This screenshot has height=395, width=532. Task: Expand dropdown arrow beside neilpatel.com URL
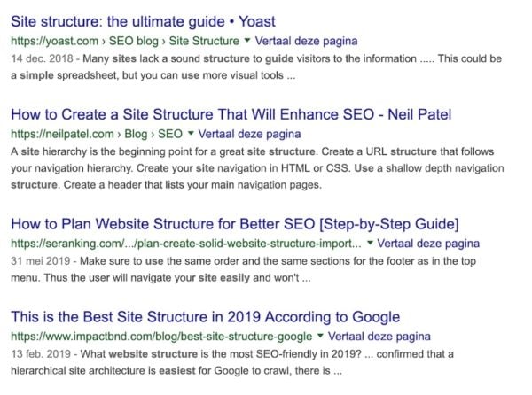tap(191, 134)
